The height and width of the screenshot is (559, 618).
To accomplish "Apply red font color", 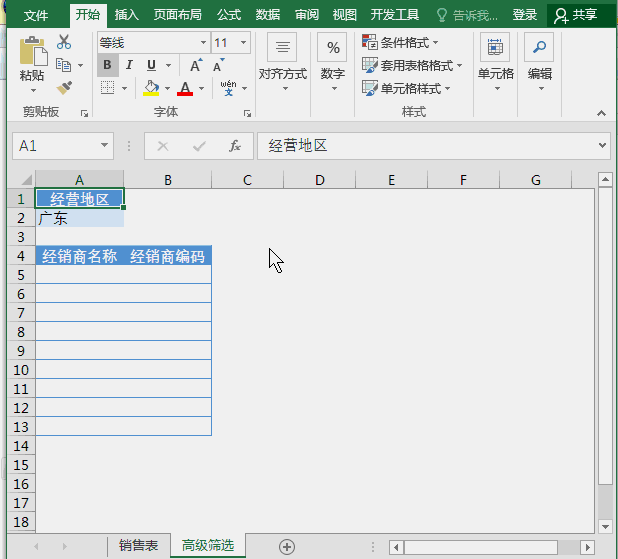I will coord(185,88).
